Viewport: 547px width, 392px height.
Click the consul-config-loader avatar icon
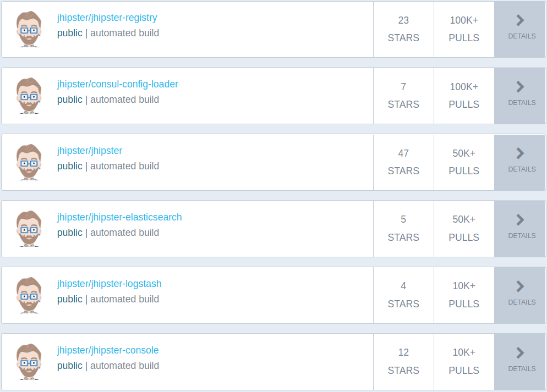pyautogui.click(x=29, y=96)
